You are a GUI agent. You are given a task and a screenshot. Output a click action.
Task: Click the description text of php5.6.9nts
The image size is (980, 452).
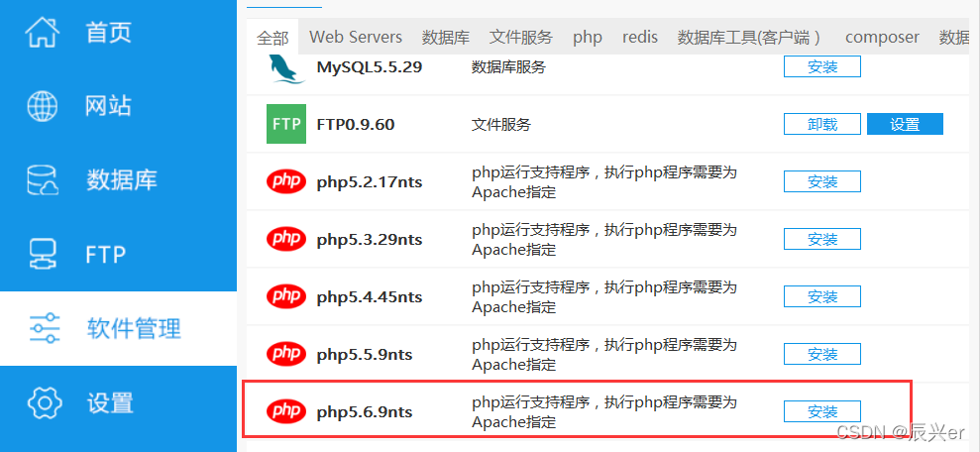pos(604,412)
